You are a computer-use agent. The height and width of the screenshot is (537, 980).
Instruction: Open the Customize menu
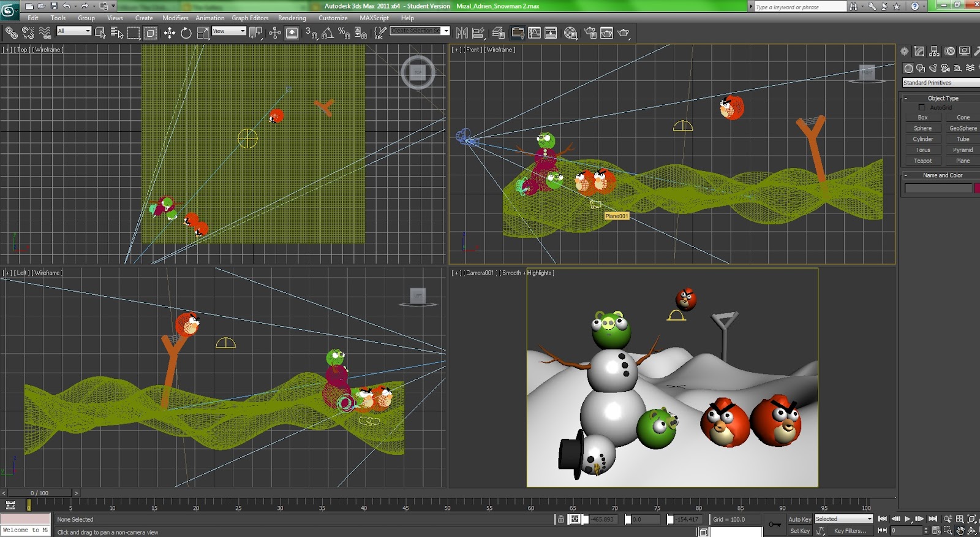(333, 18)
